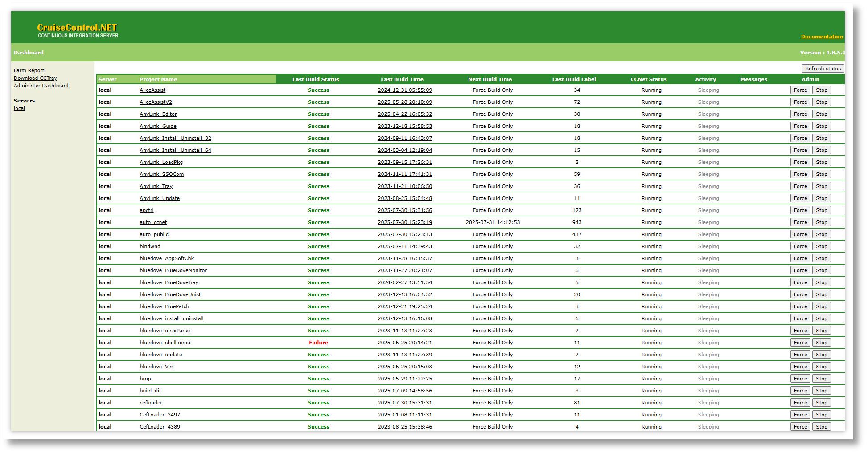Image resolution: width=868 pixels, height=453 pixels.
Task: Stop the AliceAssistV2 project
Action: (821, 102)
